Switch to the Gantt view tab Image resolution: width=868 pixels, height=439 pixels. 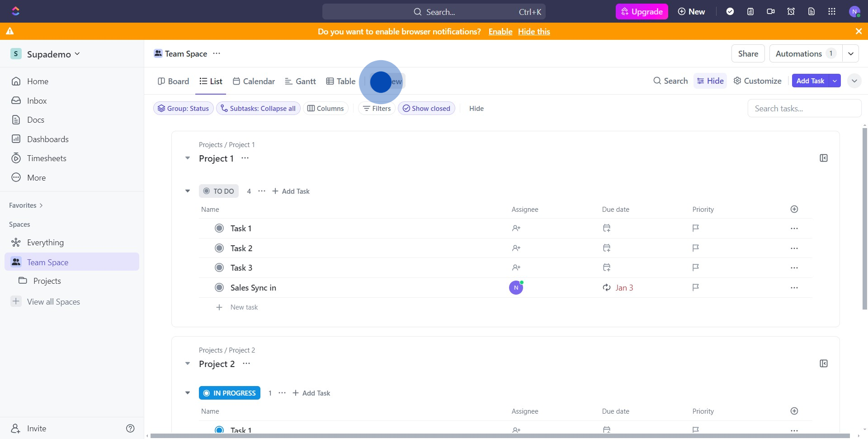pos(301,81)
